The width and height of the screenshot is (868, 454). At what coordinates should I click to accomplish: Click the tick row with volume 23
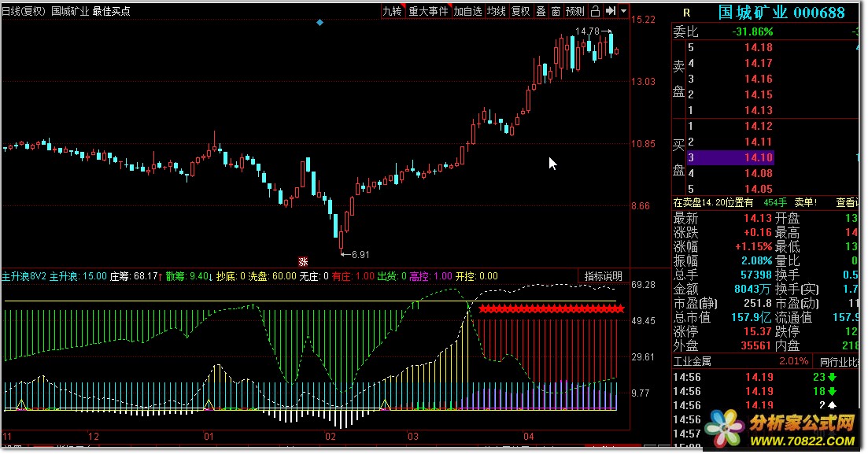point(765,377)
